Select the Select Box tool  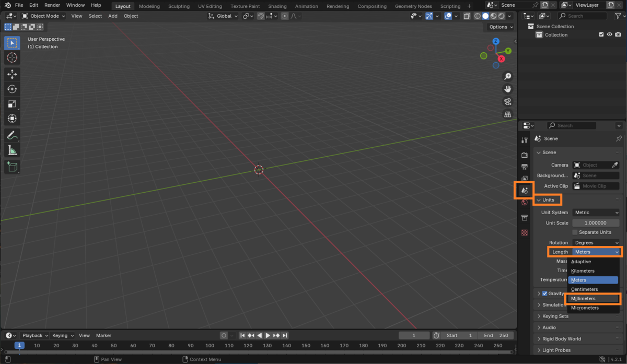coord(13,43)
